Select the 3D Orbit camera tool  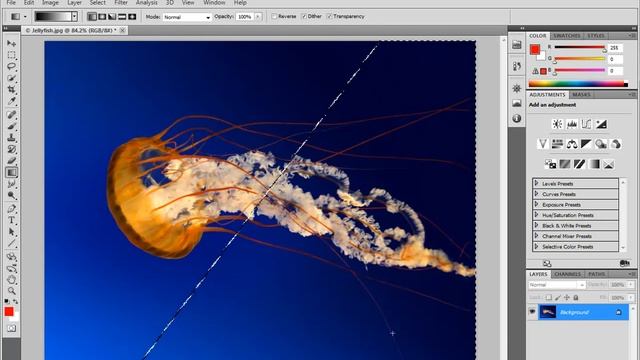pyautogui.click(x=11, y=269)
